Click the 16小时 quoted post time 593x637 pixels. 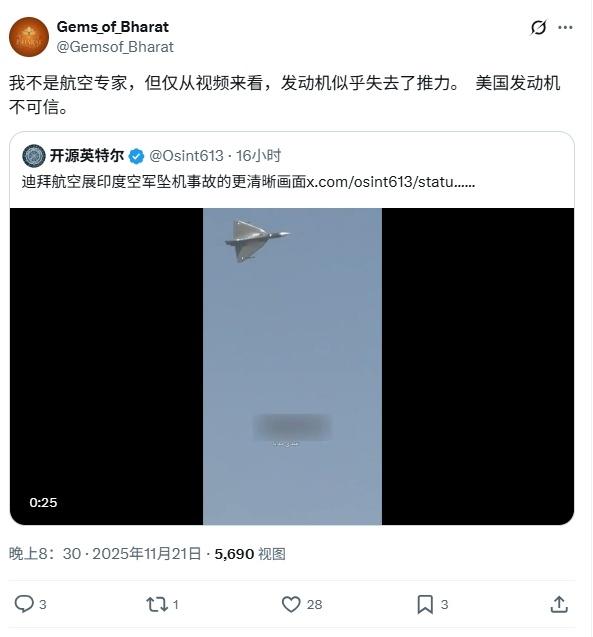pos(258,156)
